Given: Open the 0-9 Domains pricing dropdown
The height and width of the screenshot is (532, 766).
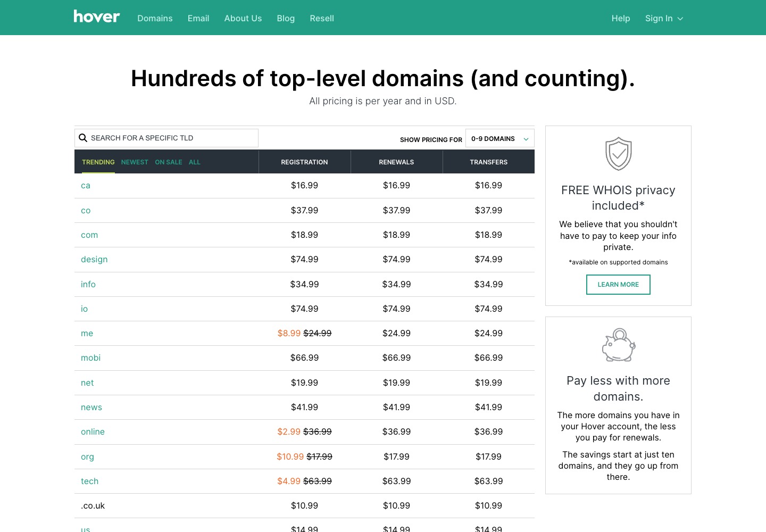Looking at the screenshot, I should [500, 138].
